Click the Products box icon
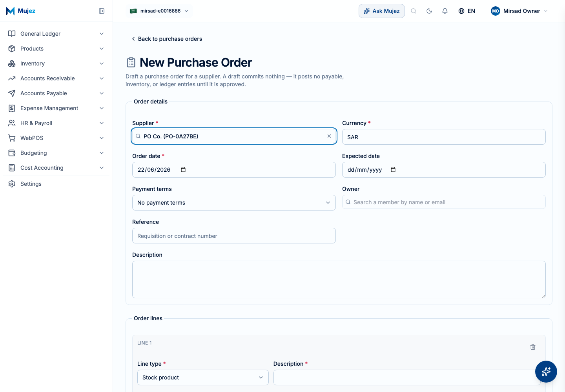The width and height of the screenshot is (565, 392). [x=12, y=49]
